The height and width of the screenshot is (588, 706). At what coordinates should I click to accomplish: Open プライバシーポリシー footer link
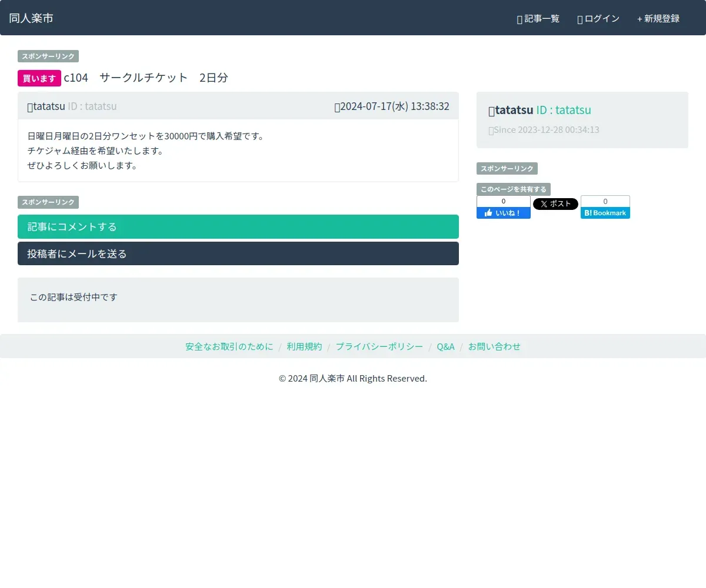pos(379,346)
